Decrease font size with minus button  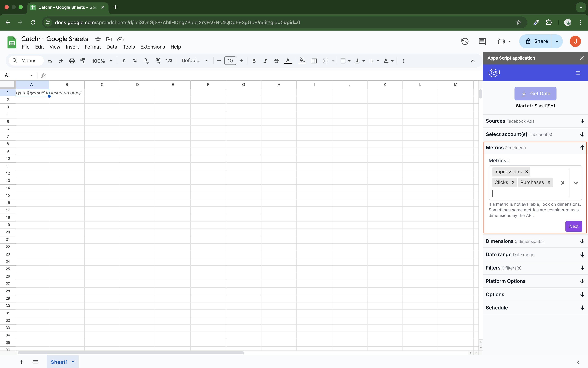(219, 61)
